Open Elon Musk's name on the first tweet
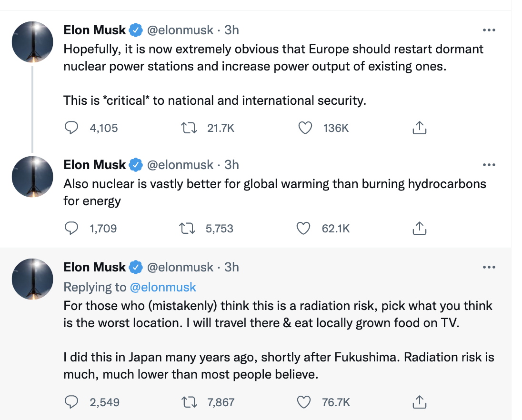Image resolution: width=522 pixels, height=420 pixels. [94, 30]
